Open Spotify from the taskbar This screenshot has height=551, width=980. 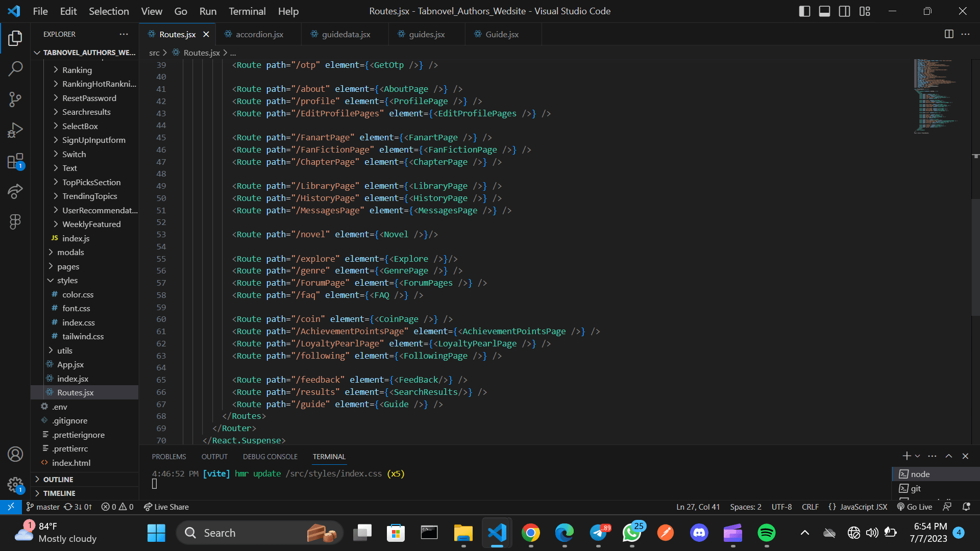pos(767,533)
